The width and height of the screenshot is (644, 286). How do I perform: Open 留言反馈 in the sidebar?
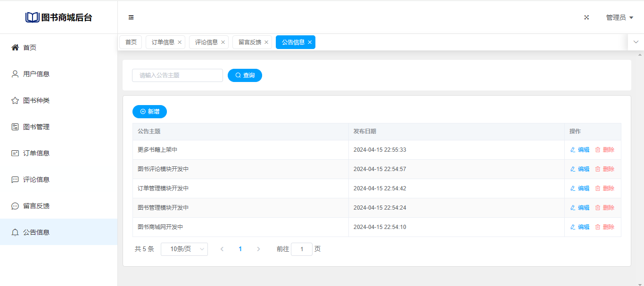point(36,206)
